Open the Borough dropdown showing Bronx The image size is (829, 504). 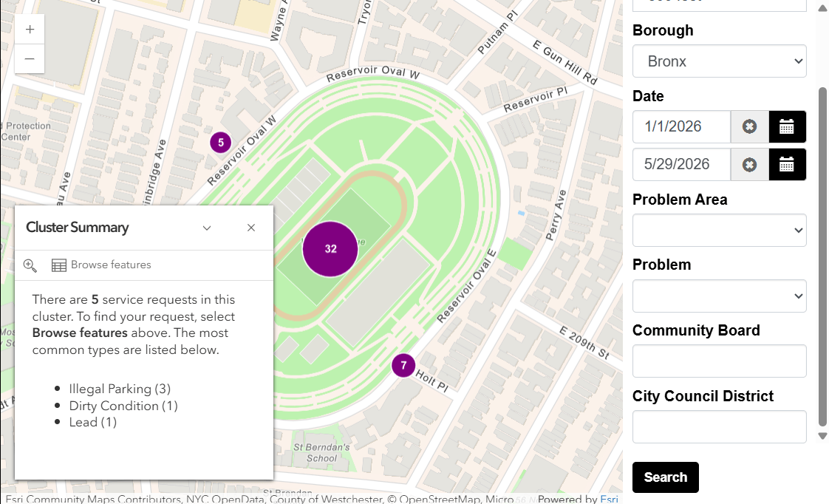(x=719, y=61)
